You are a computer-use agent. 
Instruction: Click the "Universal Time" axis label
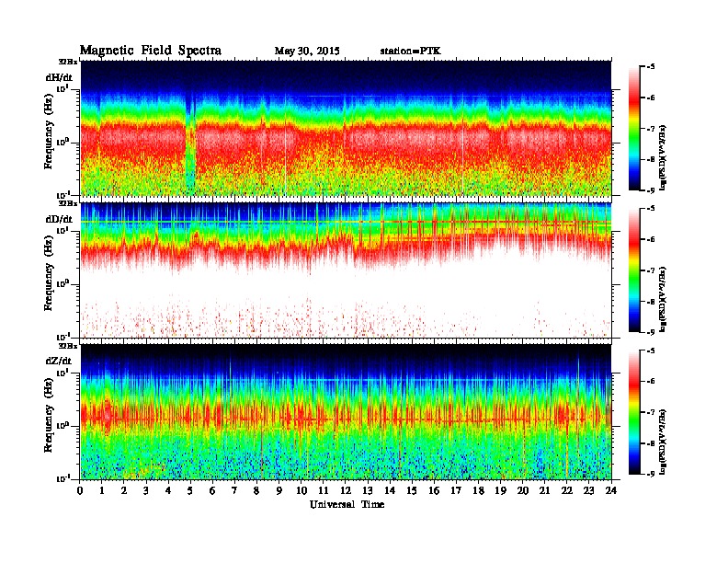(x=347, y=504)
